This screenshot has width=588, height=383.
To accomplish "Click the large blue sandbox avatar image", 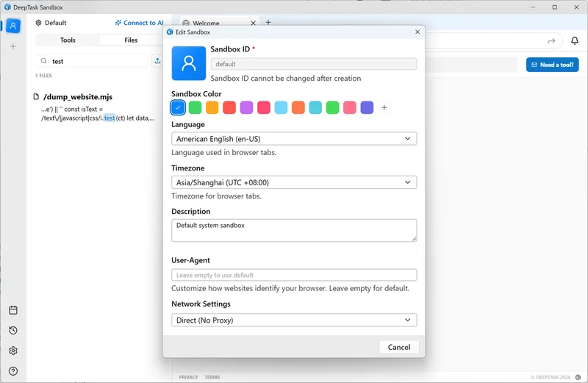I will (x=189, y=63).
